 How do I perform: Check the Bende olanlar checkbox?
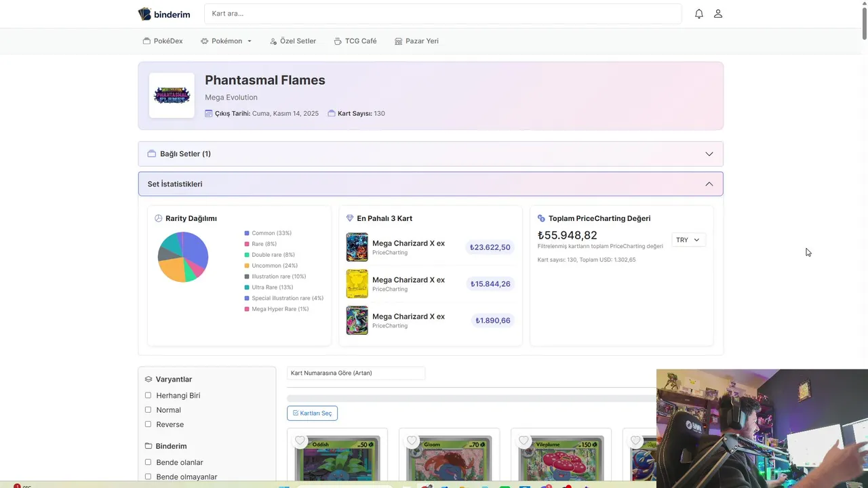tap(149, 462)
